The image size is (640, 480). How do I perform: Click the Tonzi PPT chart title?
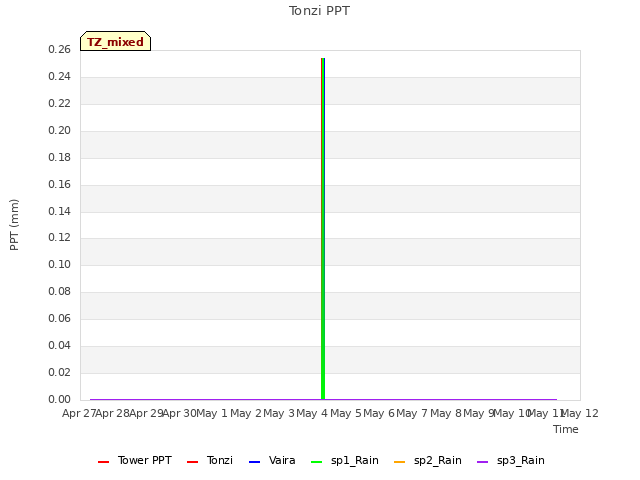tap(319, 11)
